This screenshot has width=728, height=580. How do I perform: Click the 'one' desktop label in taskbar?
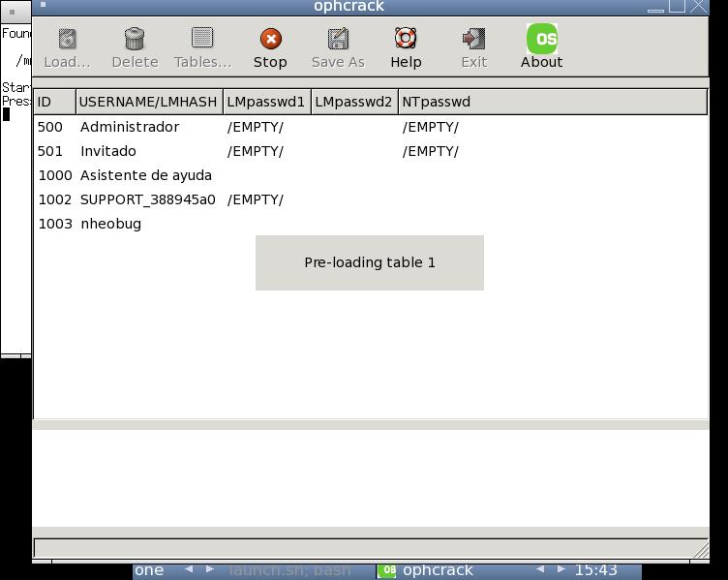pos(149,570)
